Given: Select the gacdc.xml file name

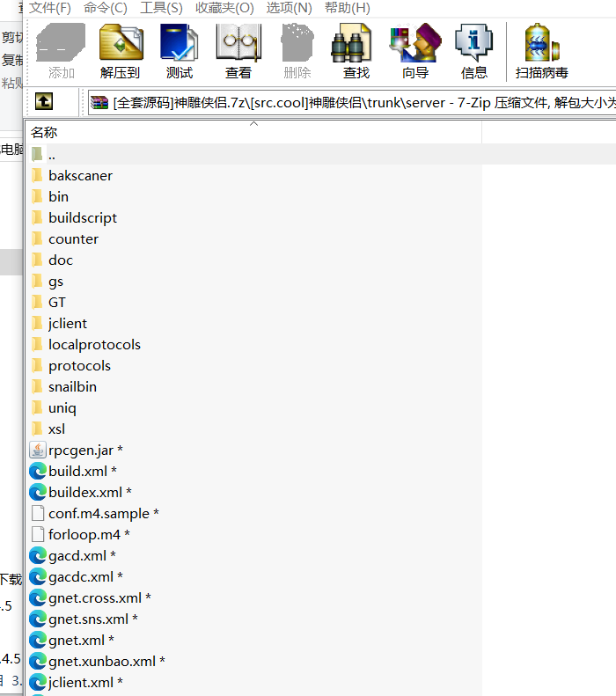Looking at the screenshot, I should (81, 576).
